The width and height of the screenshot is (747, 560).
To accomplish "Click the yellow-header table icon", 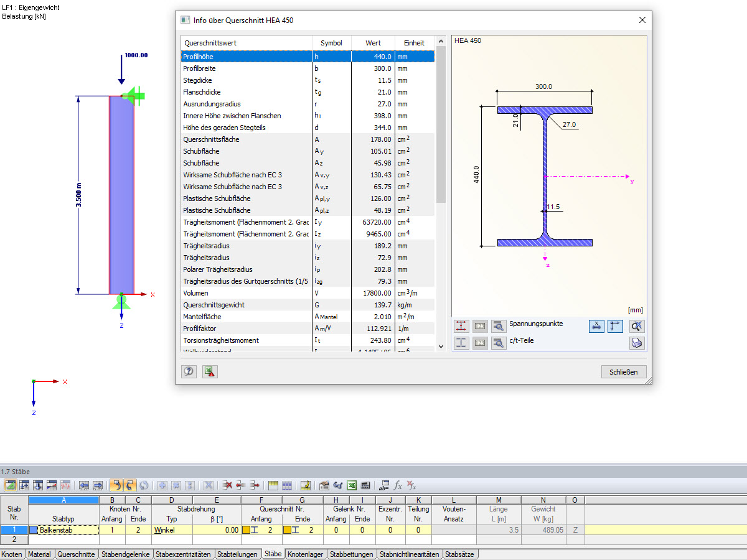I will pyautogui.click(x=273, y=485).
